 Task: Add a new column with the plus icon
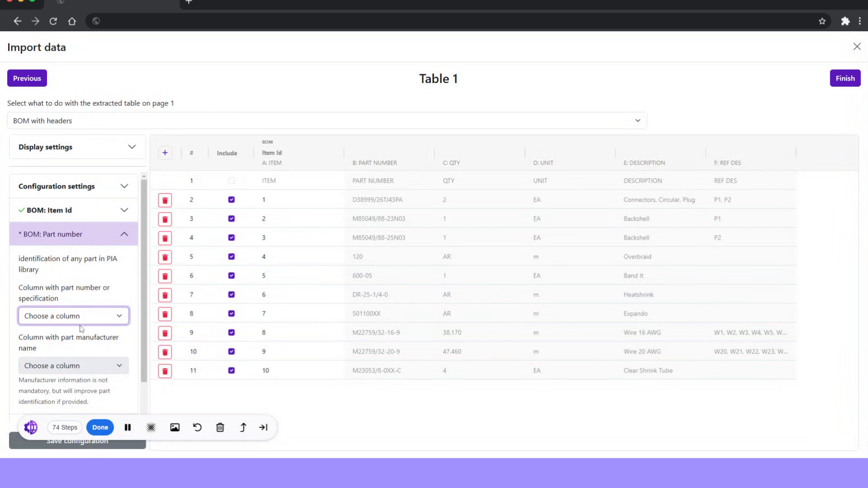(x=165, y=153)
